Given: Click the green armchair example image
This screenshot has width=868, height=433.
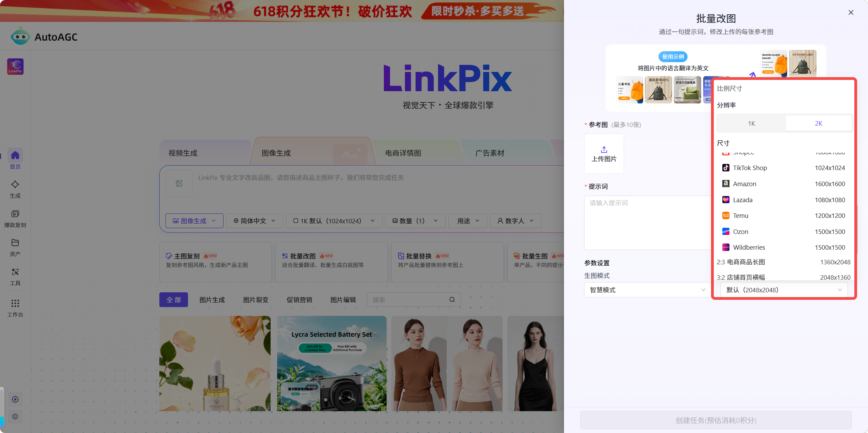Looking at the screenshot, I should (x=688, y=90).
